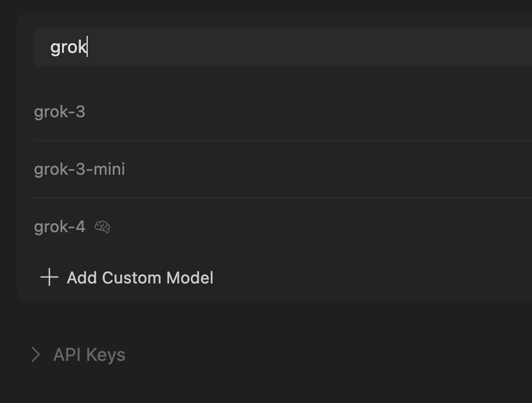532x403 pixels.
Task: Place cursor after "grok" in search box
Action: tap(87, 47)
